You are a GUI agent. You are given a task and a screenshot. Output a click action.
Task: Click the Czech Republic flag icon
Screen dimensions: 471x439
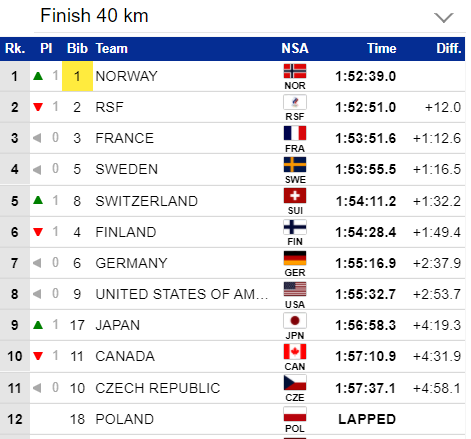coord(295,383)
